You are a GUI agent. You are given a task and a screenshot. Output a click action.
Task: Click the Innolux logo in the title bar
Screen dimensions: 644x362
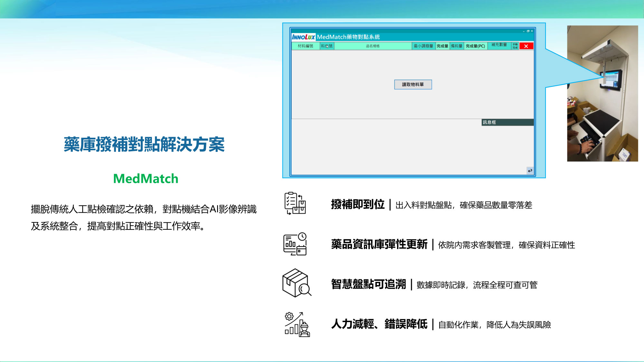point(303,37)
